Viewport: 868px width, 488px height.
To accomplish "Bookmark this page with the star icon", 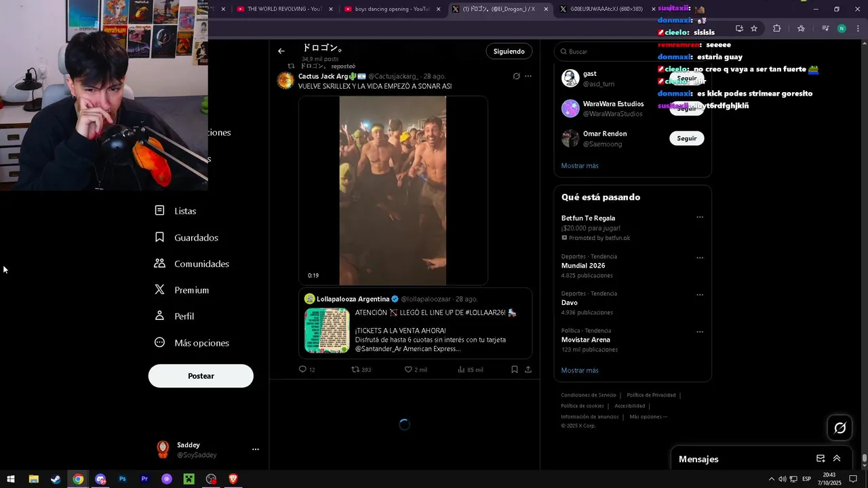I will [x=754, y=28].
